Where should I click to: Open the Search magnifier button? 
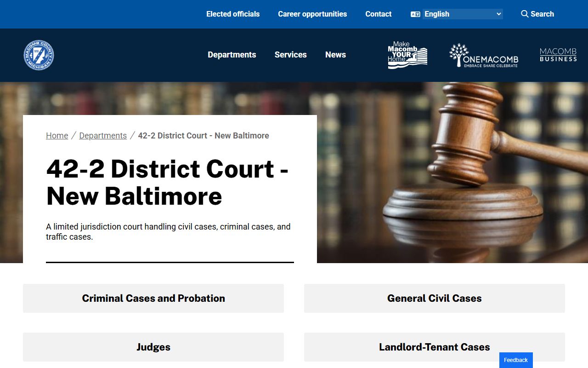[x=537, y=14]
